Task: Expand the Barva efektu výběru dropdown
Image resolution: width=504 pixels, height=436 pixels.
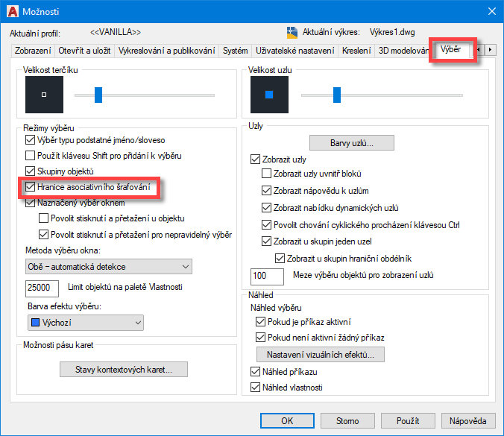Action: [x=86, y=323]
